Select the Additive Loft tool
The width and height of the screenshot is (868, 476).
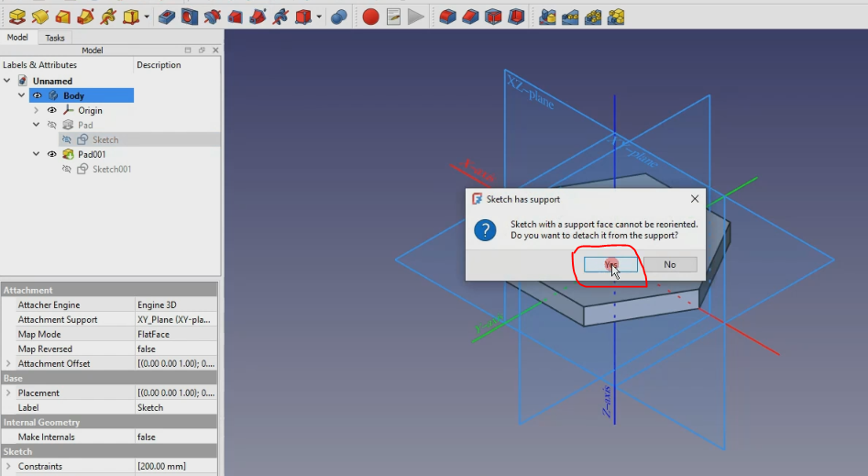click(62, 17)
